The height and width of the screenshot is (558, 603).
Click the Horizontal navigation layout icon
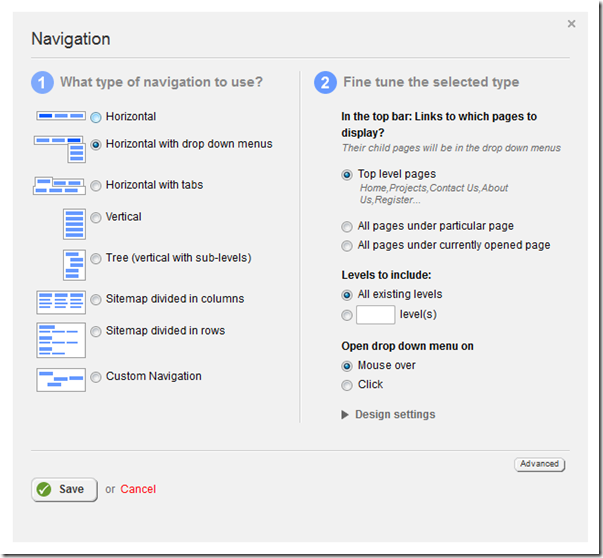60,117
